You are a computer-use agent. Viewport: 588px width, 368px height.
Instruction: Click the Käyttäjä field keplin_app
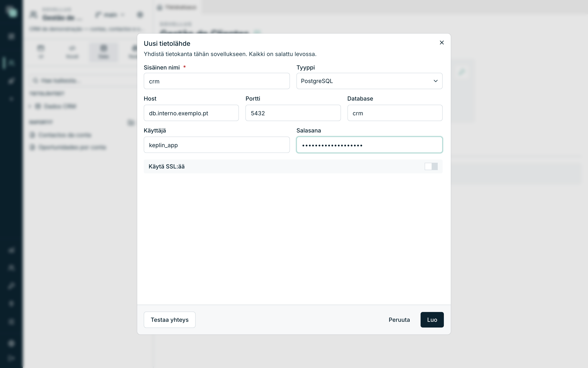click(x=217, y=145)
